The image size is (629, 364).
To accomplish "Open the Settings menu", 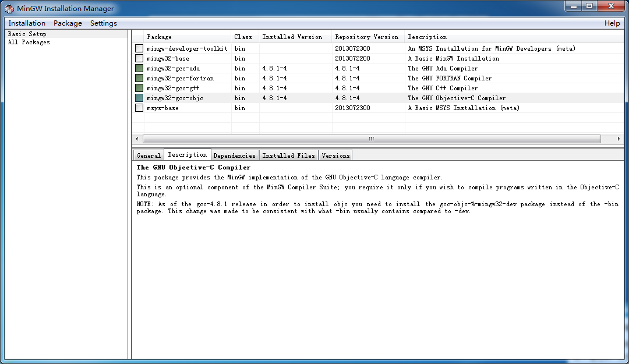I will click(x=104, y=23).
